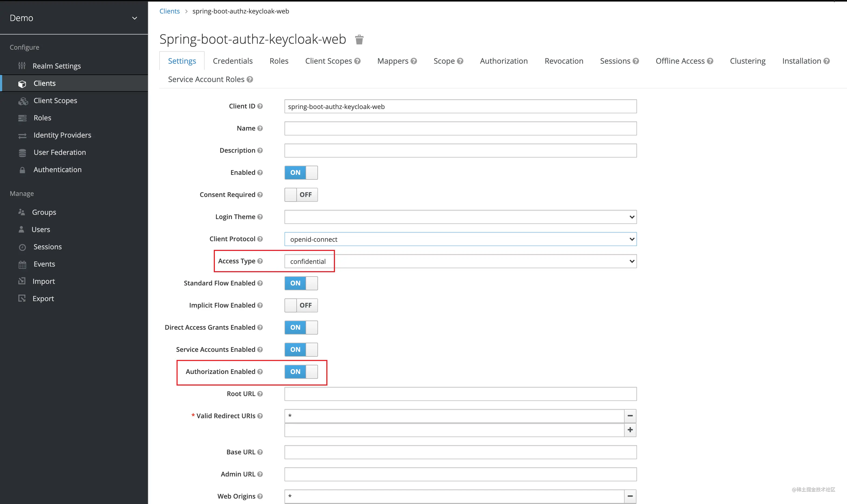Open the Roles tab of client
847x504 pixels.
[279, 61]
